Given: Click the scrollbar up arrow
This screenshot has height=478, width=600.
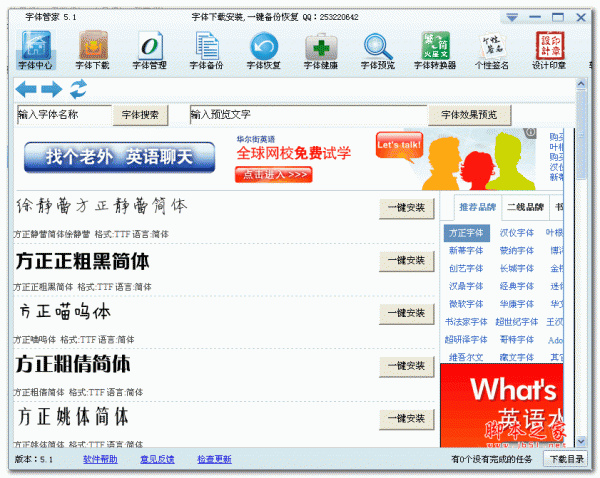Looking at the screenshot, I should (581, 83).
